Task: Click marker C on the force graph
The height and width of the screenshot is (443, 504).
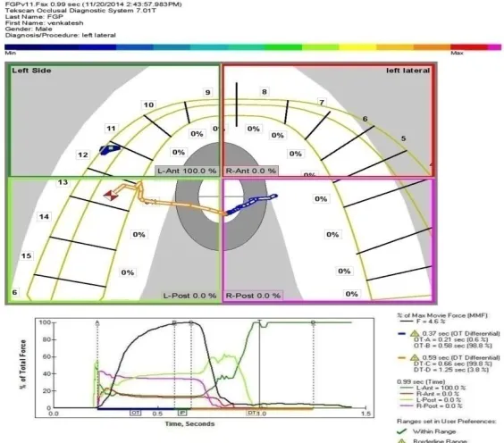Action: click(x=191, y=322)
